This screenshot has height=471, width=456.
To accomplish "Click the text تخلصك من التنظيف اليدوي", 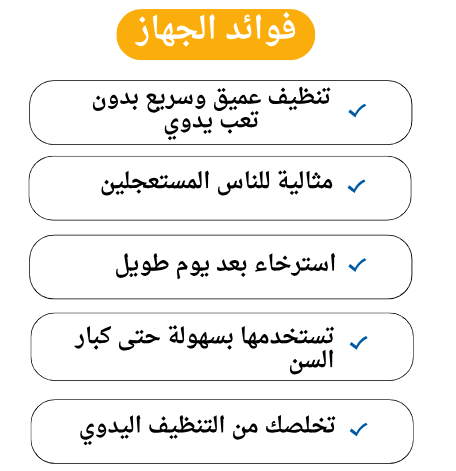I will click(207, 429).
